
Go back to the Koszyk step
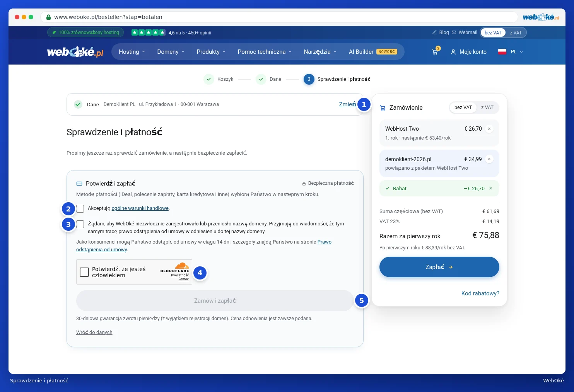(x=219, y=79)
